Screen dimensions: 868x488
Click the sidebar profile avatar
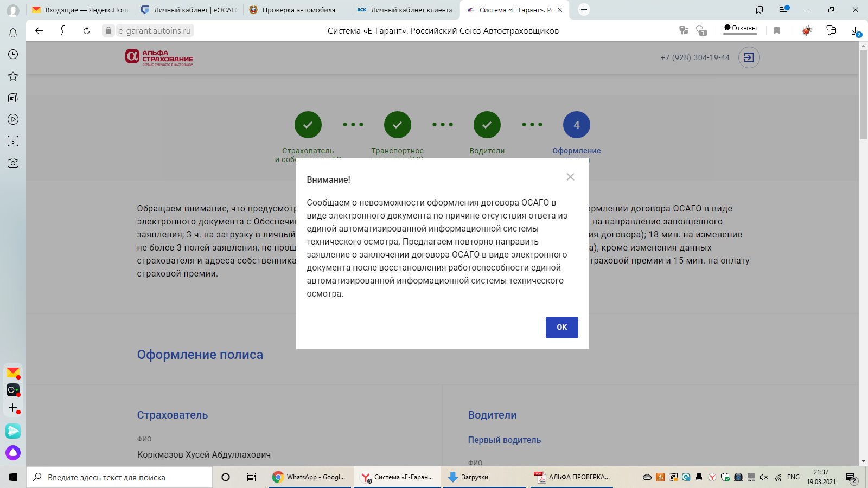(12, 10)
